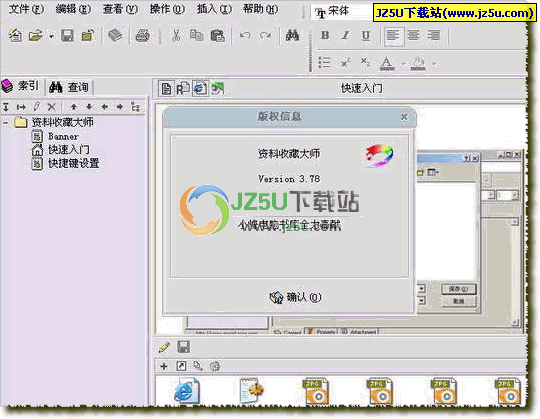Click the redo arrow icon

point(266,35)
